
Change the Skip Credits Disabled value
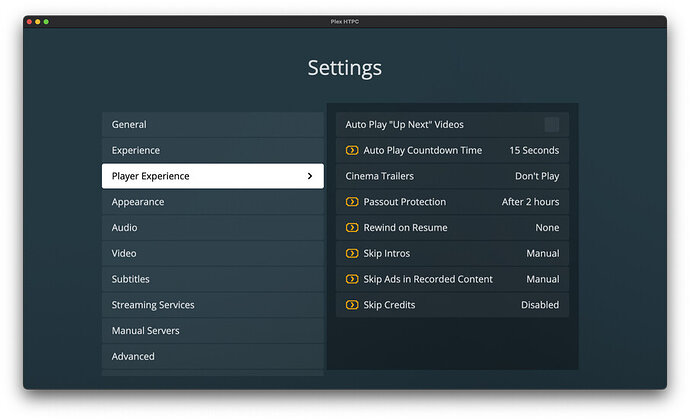[x=540, y=305]
